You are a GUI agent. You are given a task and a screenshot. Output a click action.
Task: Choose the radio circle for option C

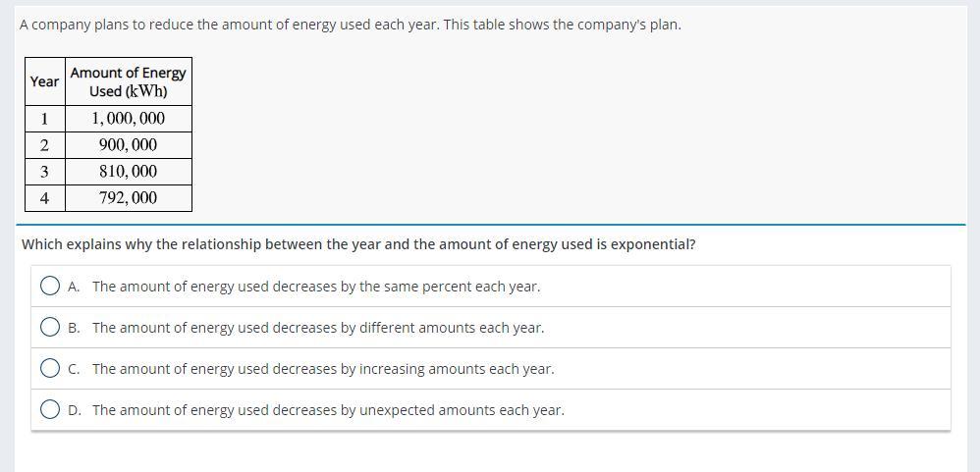51,369
